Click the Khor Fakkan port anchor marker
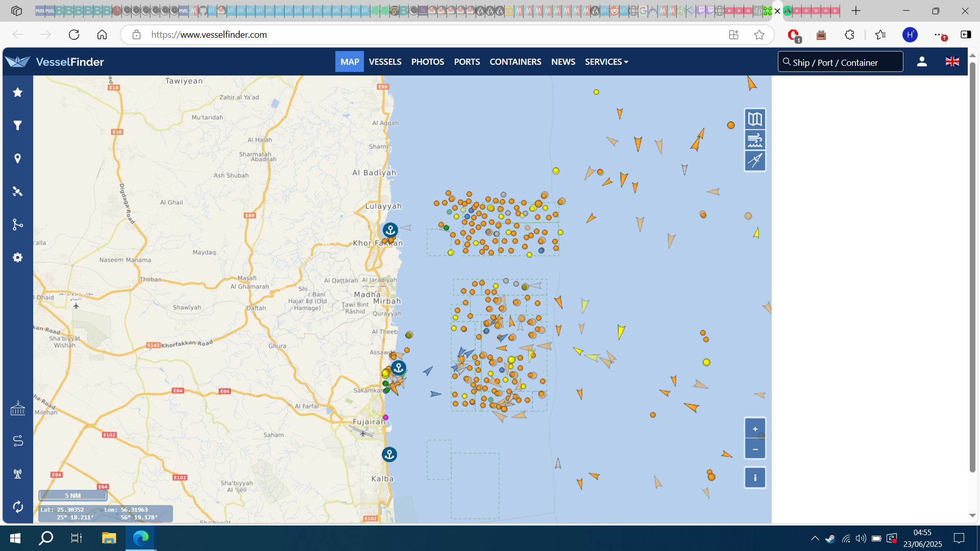 coord(390,230)
